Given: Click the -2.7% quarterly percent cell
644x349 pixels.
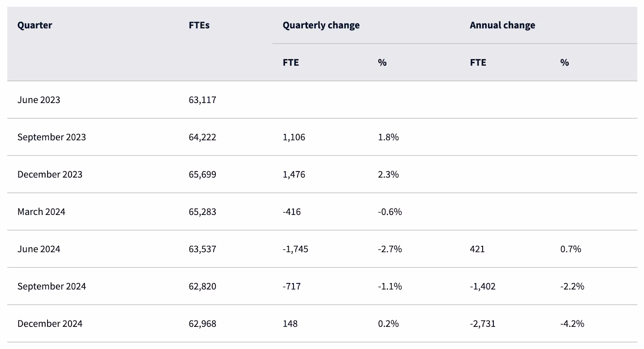Looking at the screenshot, I should (x=390, y=249).
